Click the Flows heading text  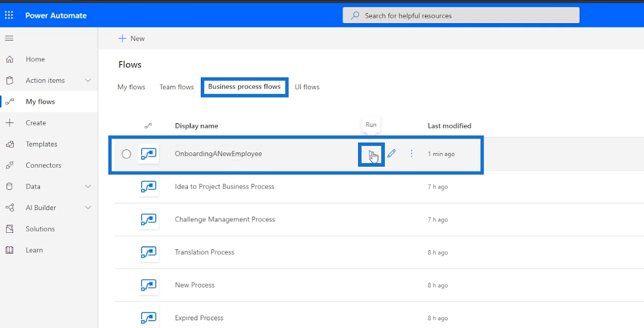130,64
